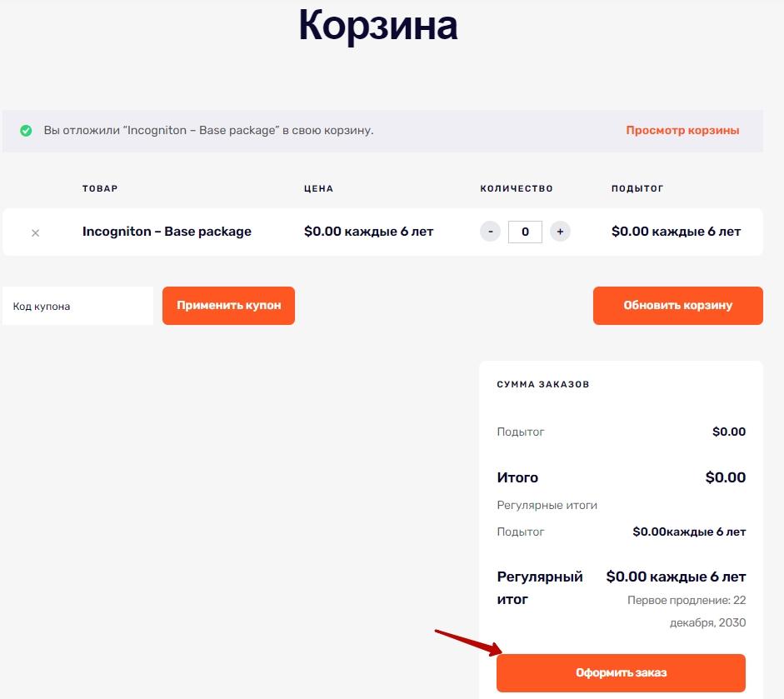The width and height of the screenshot is (784, 699).
Task: Click the Итого total amount $0.00
Action: point(726,477)
